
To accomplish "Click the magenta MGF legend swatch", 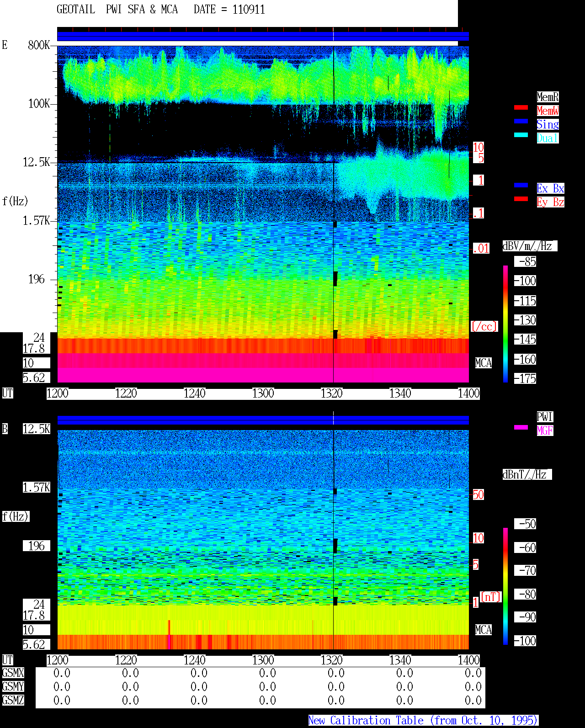I will [x=521, y=427].
